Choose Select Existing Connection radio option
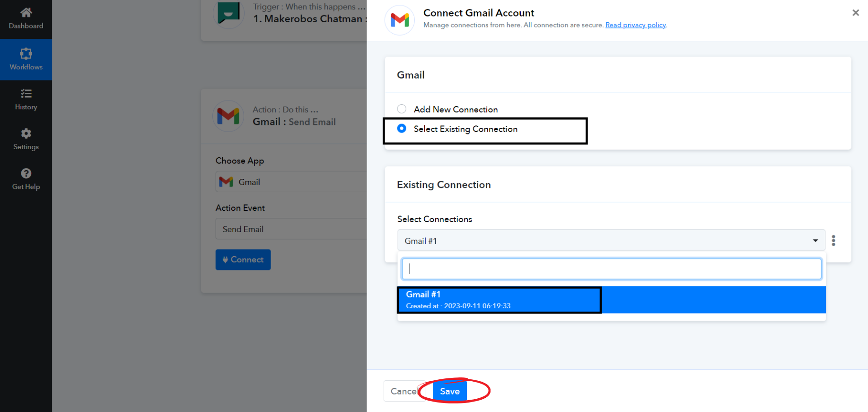 point(402,129)
